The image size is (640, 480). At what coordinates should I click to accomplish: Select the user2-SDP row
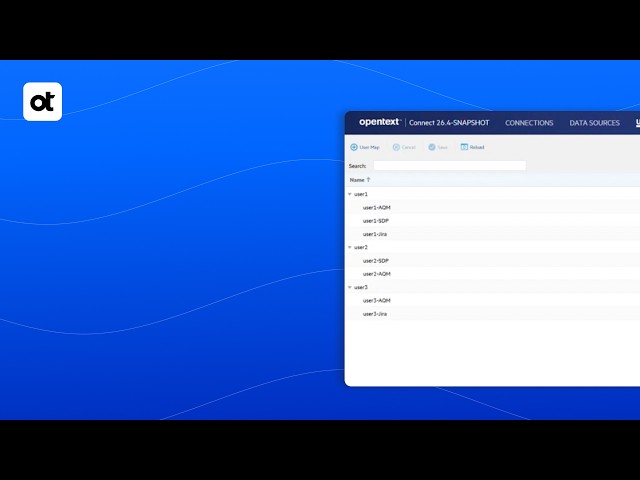pos(492,261)
